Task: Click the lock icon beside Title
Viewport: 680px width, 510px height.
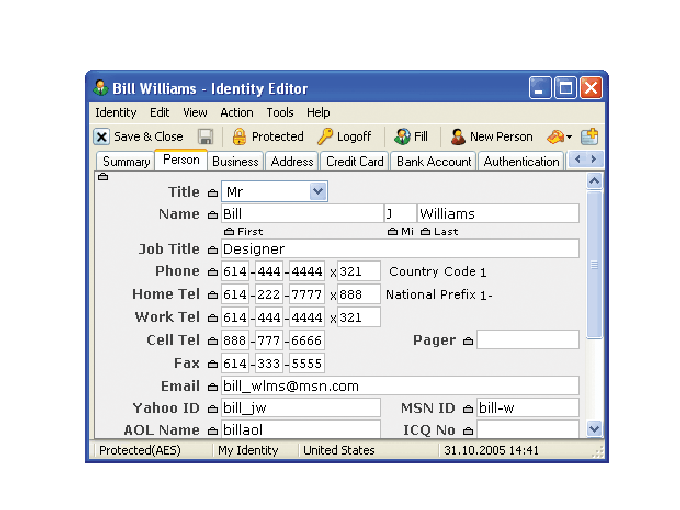Action: [x=212, y=193]
